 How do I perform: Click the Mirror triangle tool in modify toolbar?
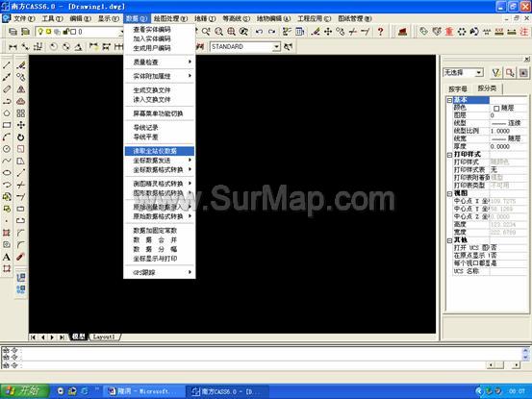coord(21,89)
